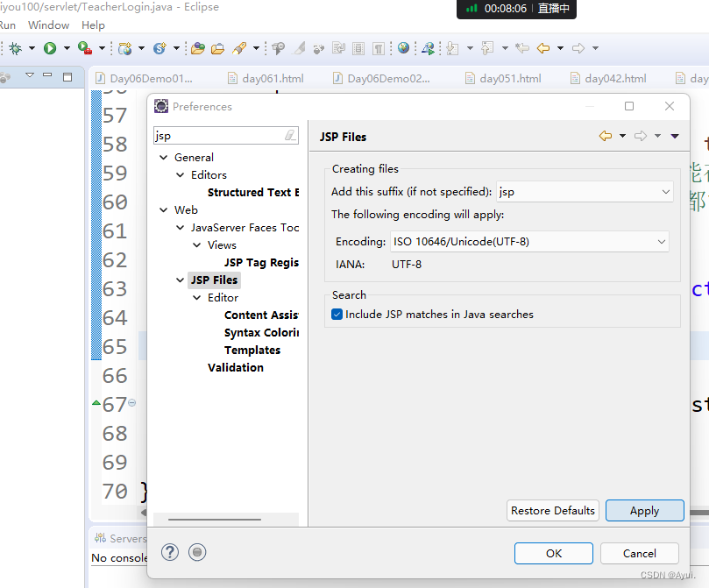Screen dimensions: 709x588
Task: Click the Previous Annotation icon
Action: [x=487, y=48]
